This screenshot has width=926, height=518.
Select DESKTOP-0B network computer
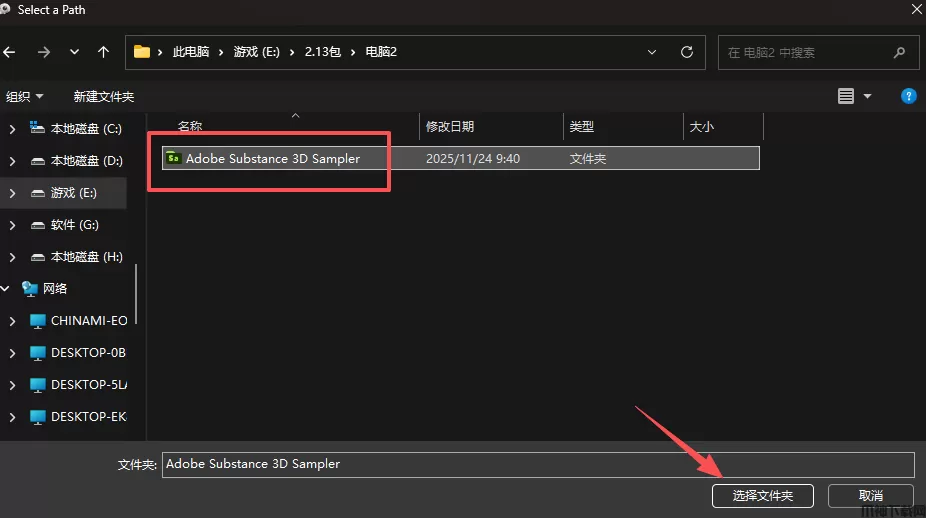click(89, 353)
